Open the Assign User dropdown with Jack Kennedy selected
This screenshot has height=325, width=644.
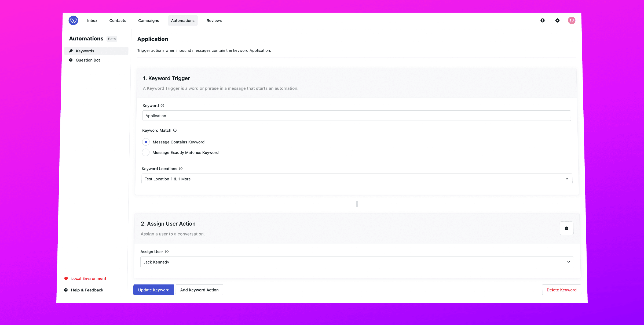click(357, 262)
